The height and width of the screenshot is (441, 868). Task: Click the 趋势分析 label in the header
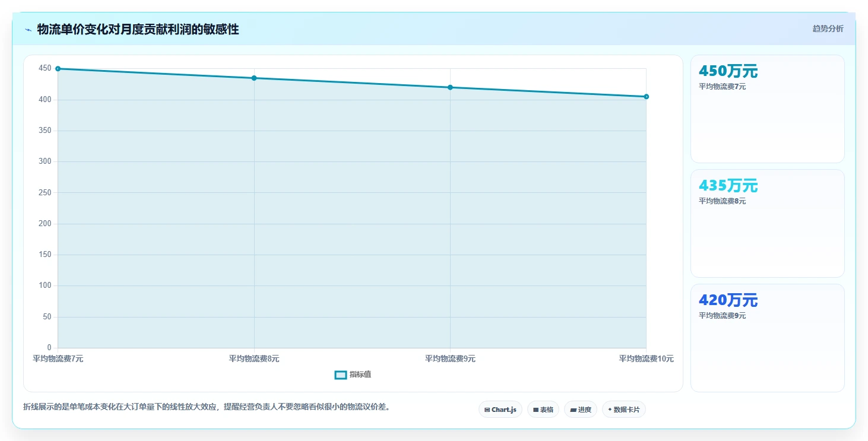(x=828, y=28)
